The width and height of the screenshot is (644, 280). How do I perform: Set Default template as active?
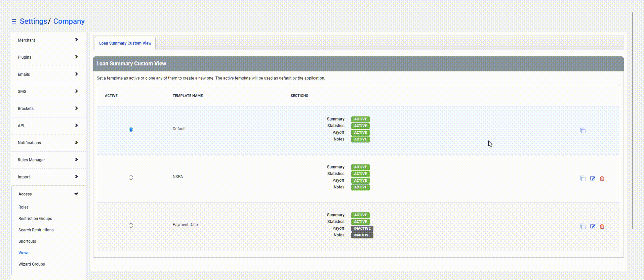[x=131, y=130]
